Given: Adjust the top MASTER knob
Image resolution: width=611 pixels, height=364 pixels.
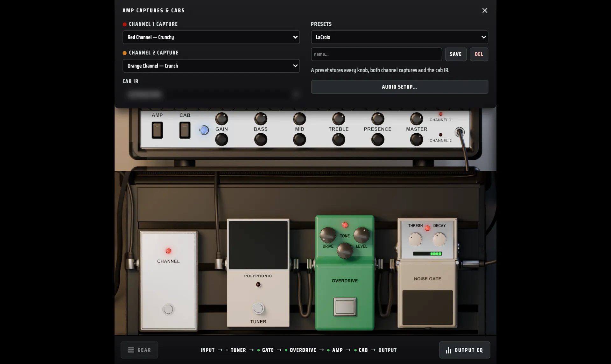Looking at the screenshot, I should pos(417,119).
